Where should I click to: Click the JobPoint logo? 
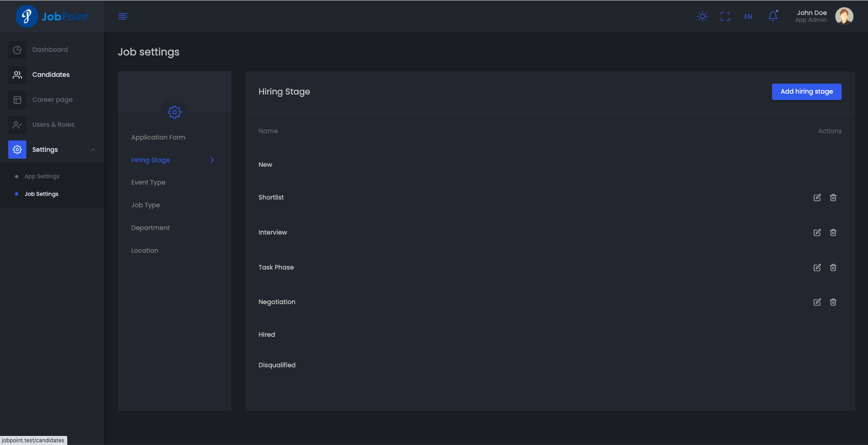(51, 16)
